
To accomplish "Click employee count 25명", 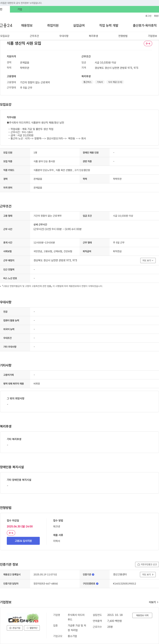I will tap(110, 627).
